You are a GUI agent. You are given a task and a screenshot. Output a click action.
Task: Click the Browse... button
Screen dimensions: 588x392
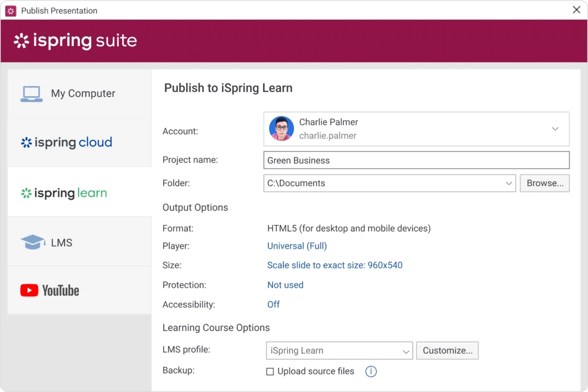[545, 183]
